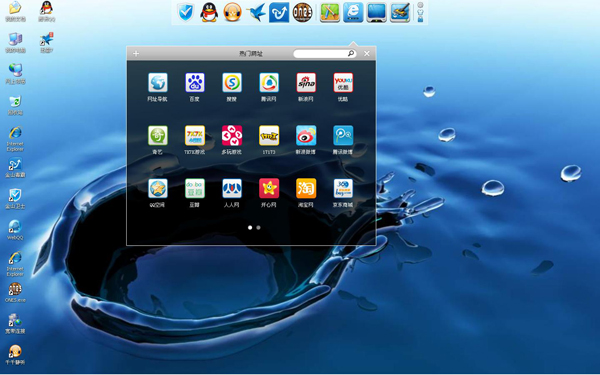Viewport: 600px width, 375px height.
Task: Click the ONES disc icon in top dock
Action: click(x=302, y=12)
